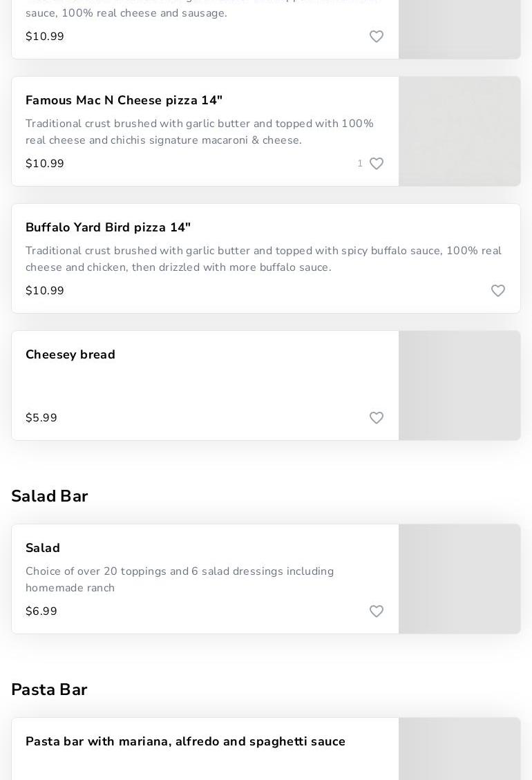
Task: View the Salad item picture
Action: point(459,579)
